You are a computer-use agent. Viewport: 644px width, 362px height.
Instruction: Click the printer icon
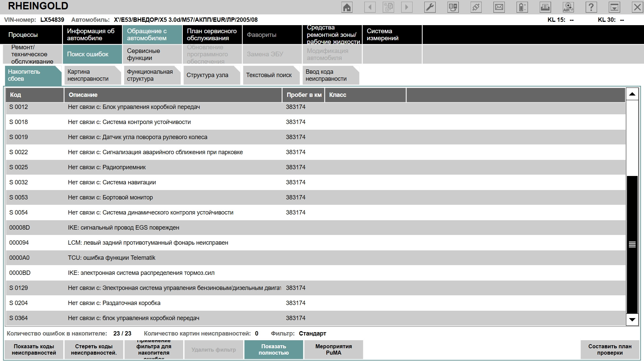pos(545,7)
